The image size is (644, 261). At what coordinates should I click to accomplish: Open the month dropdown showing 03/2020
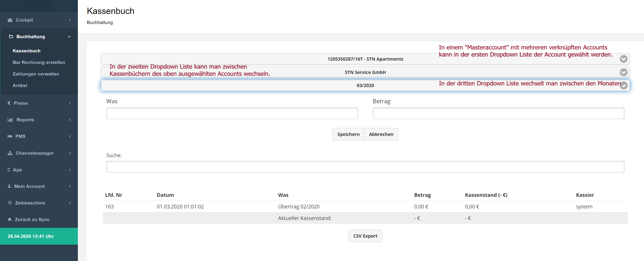(x=365, y=86)
